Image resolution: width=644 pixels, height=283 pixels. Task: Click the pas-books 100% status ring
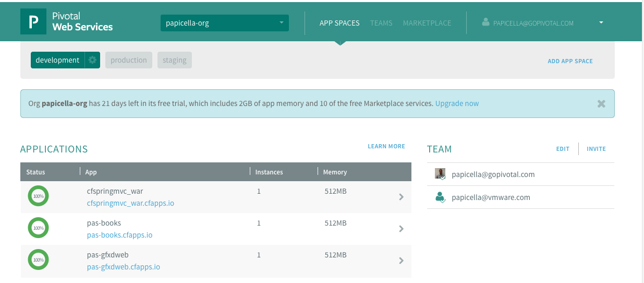click(38, 228)
